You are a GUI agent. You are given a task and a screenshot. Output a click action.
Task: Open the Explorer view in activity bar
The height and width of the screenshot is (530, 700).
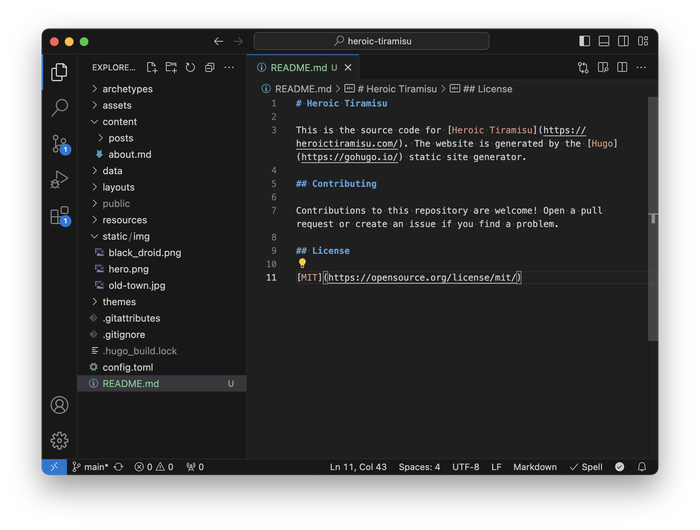point(59,72)
